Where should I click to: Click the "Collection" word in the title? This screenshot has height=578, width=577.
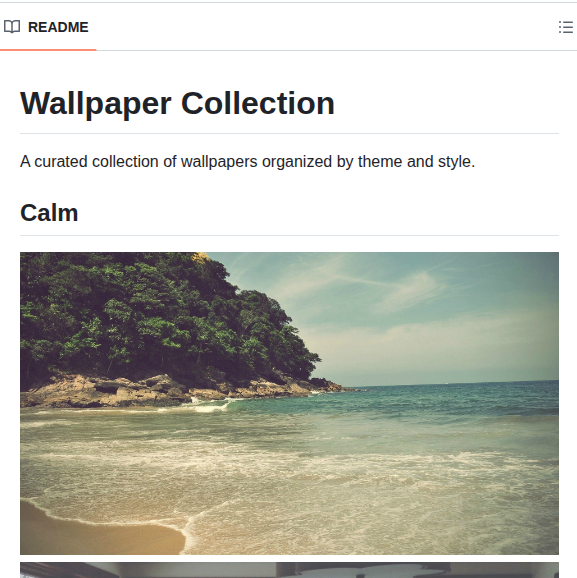tap(258, 104)
